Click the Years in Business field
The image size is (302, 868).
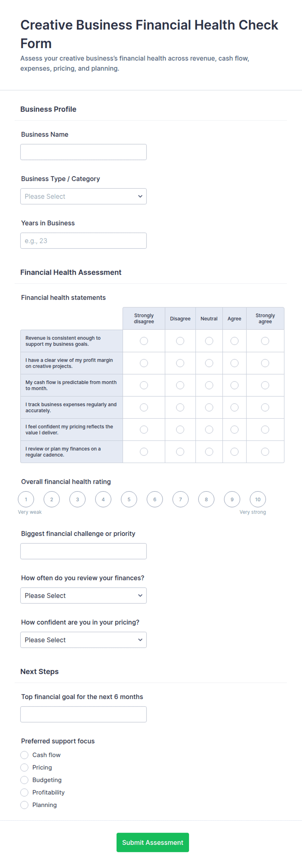coord(83,241)
